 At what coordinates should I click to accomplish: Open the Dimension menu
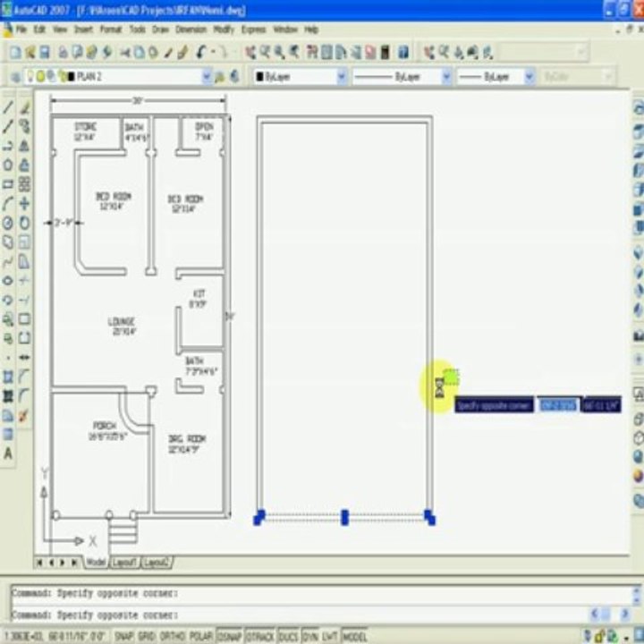pyautogui.click(x=191, y=30)
